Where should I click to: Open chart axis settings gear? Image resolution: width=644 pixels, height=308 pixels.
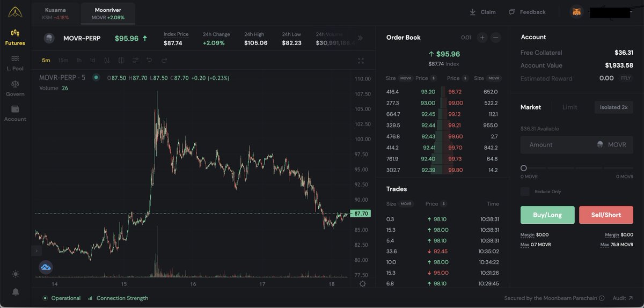coord(363,284)
